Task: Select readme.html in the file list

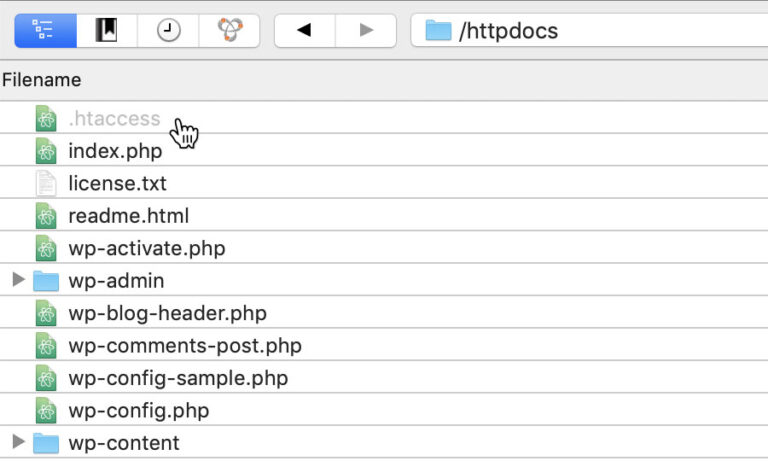Action: 384,215
